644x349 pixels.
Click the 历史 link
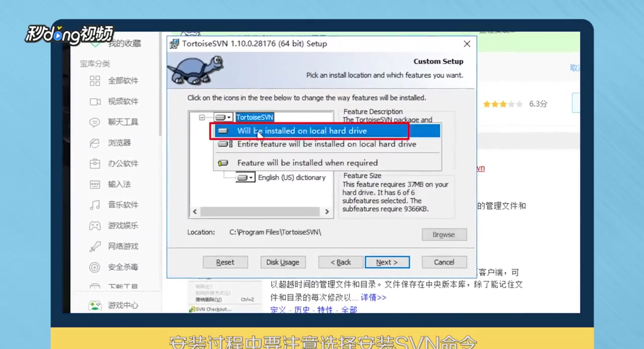(x=302, y=310)
